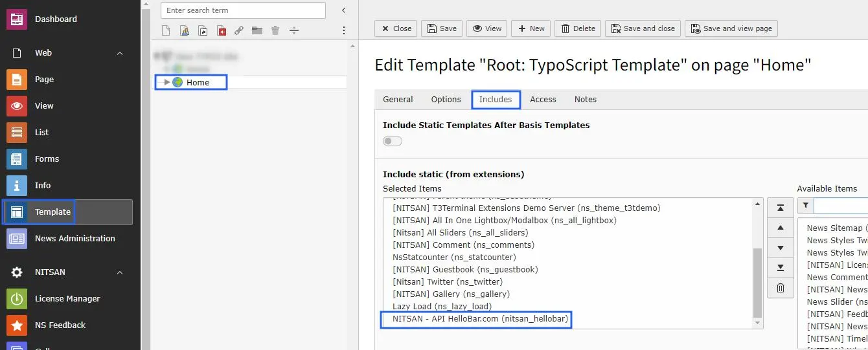Select the red mount point page icon
The height and width of the screenshot is (350, 868).
coord(222,30)
